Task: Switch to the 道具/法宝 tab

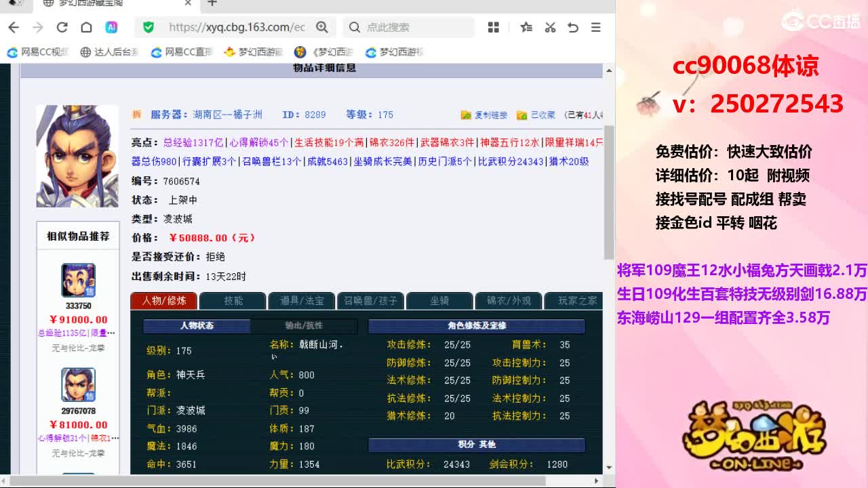Action: (302, 300)
